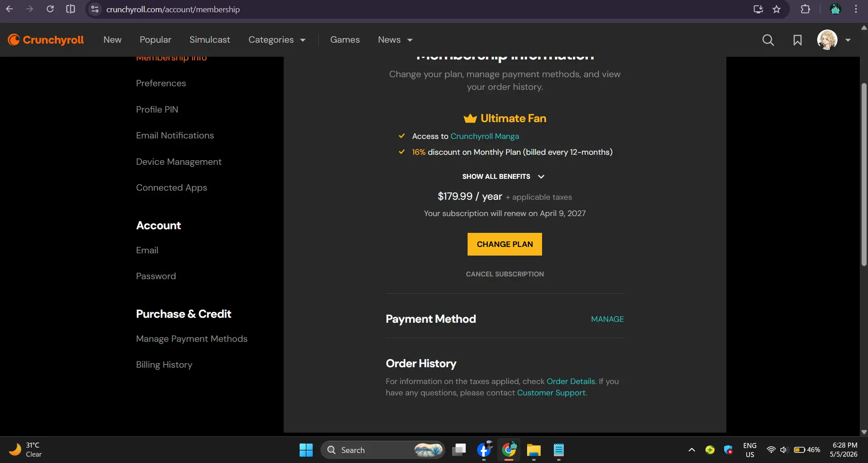Click CANCEL SUBSCRIPTION
The image size is (868, 463).
(x=505, y=274)
